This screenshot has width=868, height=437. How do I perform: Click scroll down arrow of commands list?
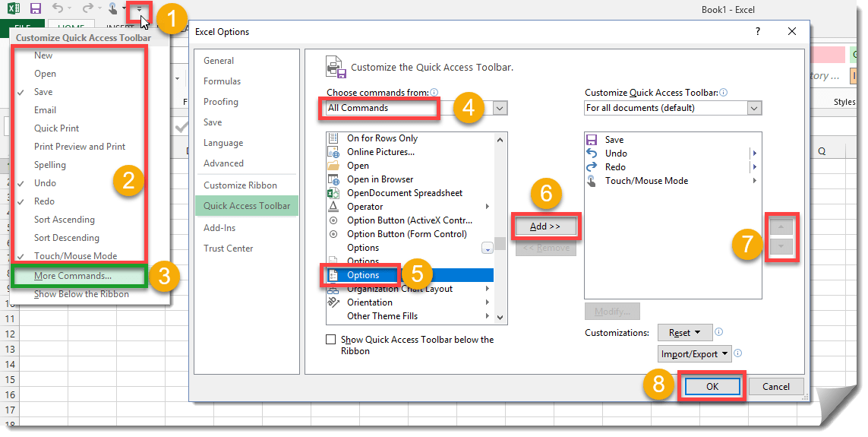tap(500, 318)
